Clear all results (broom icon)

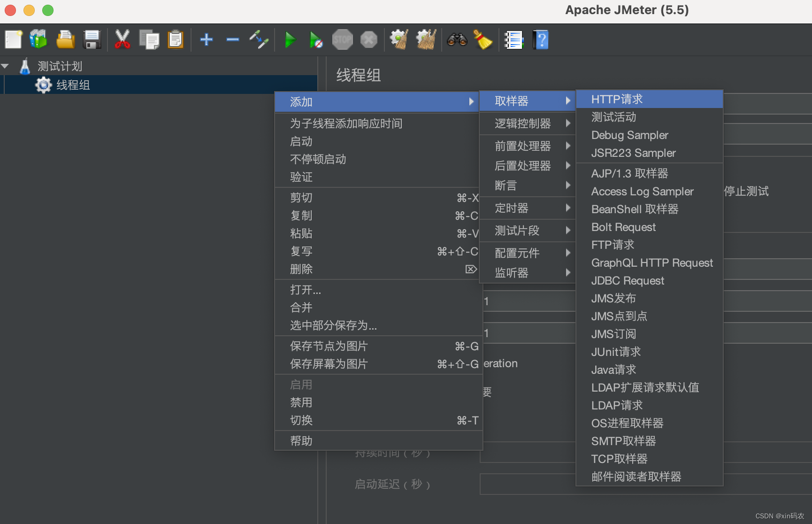[x=425, y=39]
